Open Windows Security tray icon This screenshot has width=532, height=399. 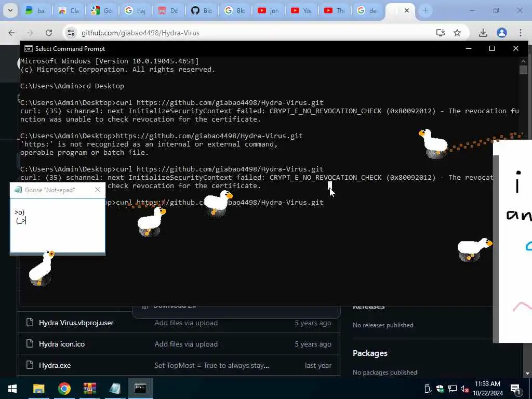click(440, 389)
